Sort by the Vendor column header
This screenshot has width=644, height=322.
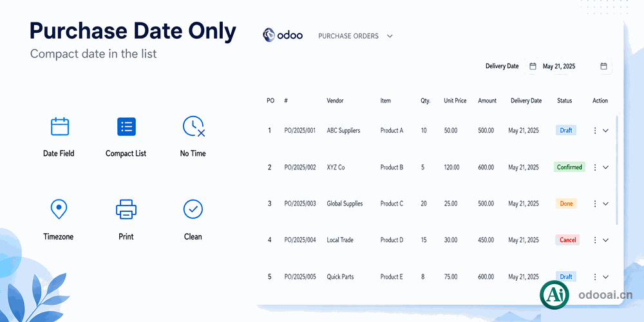[x=335, y=100]
